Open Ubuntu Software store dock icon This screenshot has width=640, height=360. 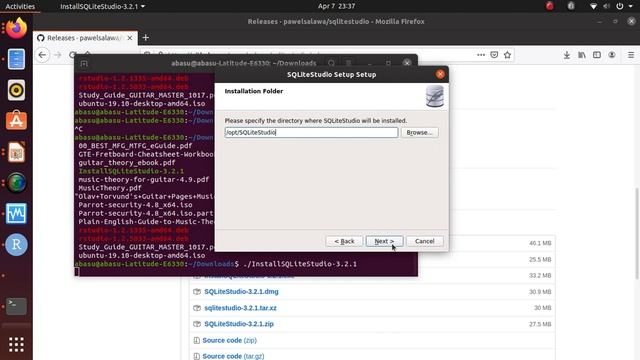click(16, 121)
